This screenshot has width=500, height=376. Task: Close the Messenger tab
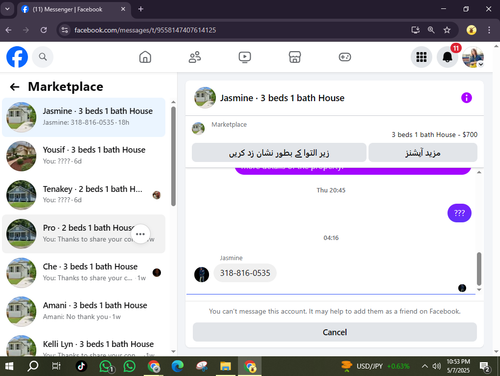point(123,9)
